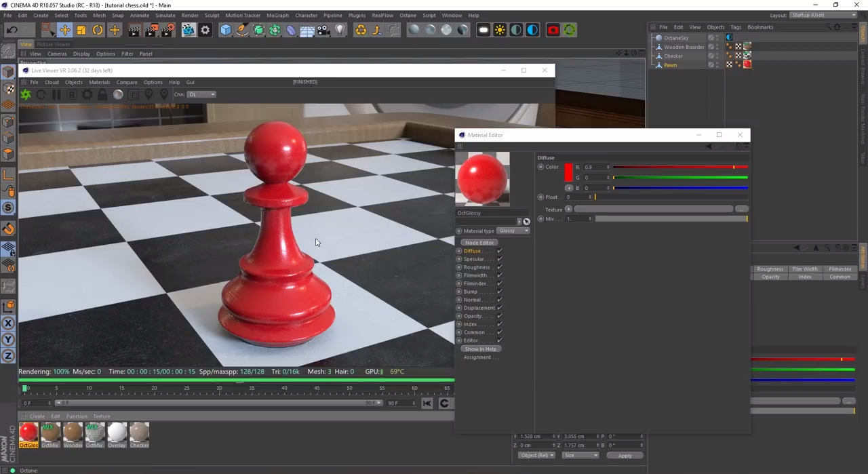Pause rendering in Live Viewer
868x474 pixels.
click(x=56, y=95)
